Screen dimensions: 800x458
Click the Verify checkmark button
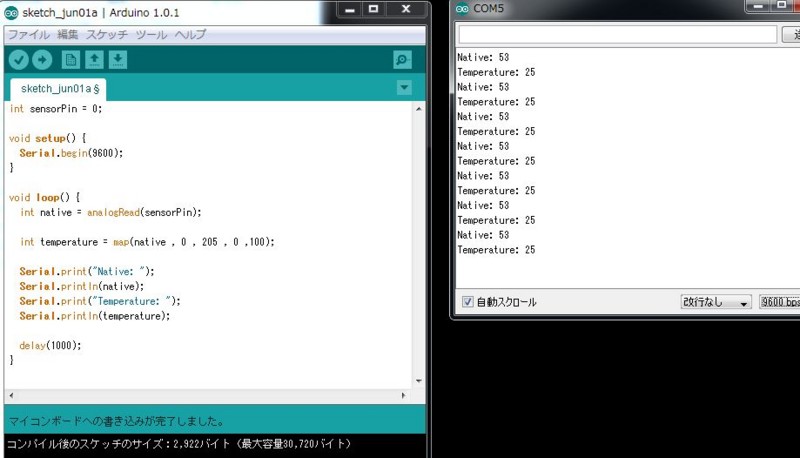[x=18, y=60]
